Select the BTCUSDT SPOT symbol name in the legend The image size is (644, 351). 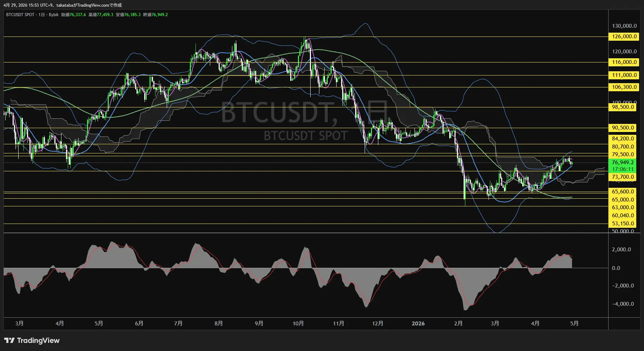point(19,15)
